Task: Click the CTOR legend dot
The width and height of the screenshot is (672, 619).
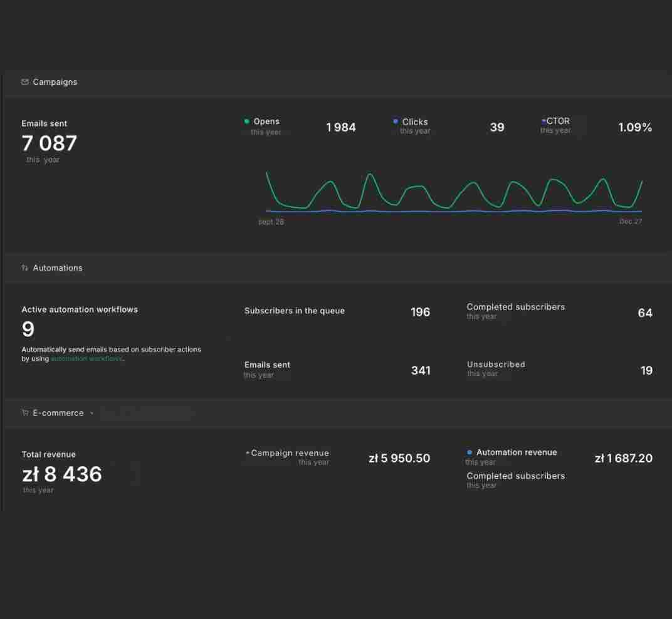Action: point(543,121)
